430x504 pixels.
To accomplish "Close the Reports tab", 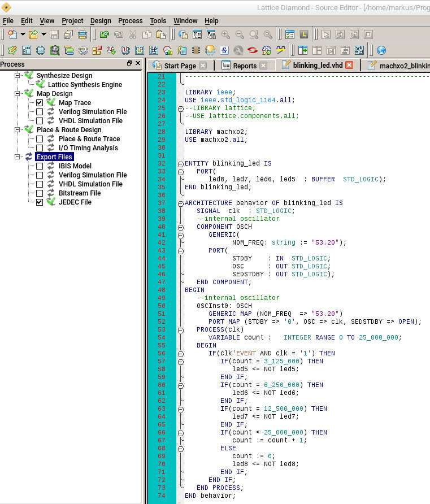I will pos(263,66).
